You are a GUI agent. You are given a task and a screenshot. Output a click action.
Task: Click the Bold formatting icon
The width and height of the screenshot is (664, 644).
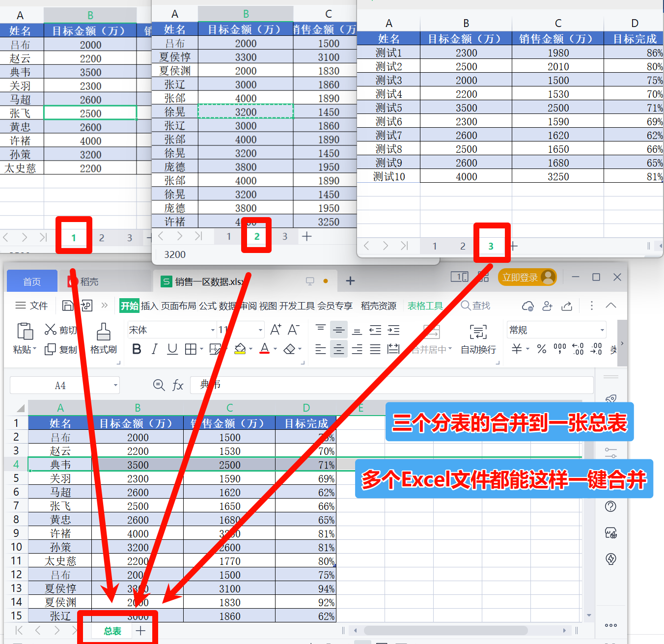coord(137,349)
